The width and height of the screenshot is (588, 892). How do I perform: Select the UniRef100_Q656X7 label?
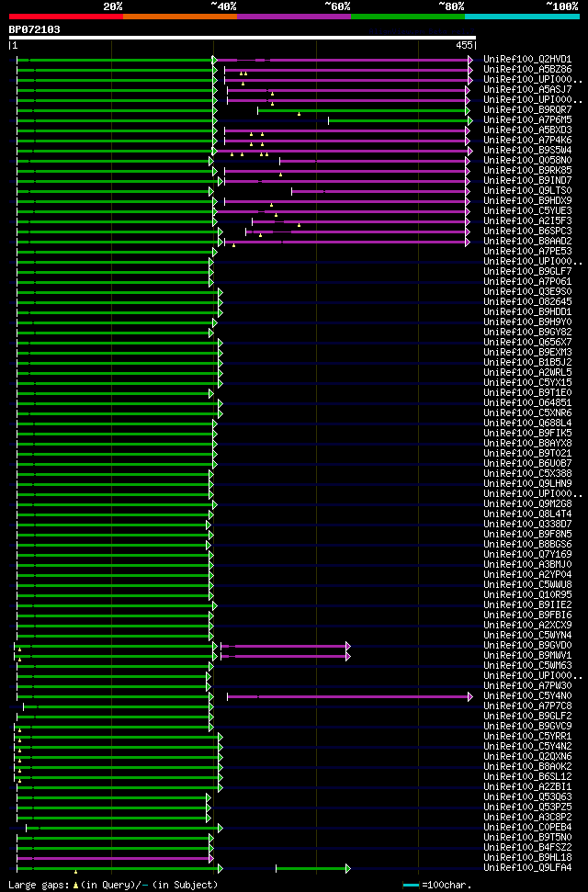click(x=527, y=343)
